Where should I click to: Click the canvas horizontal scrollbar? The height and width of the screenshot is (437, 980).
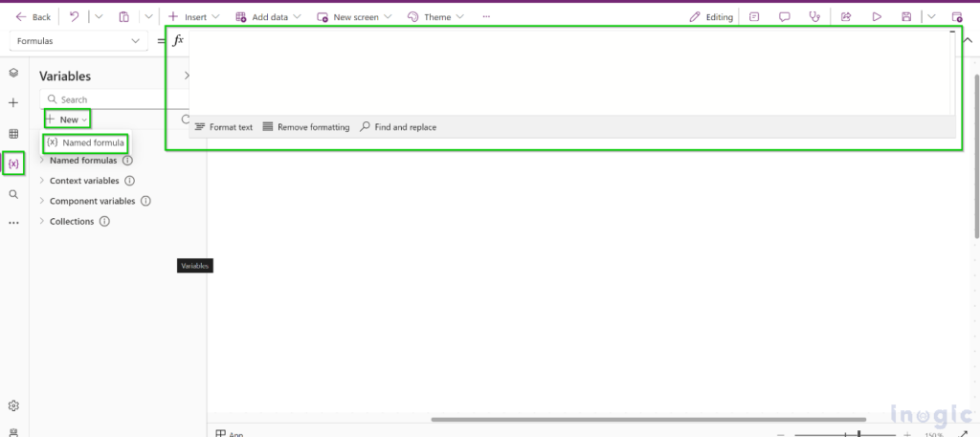coord(649,420)
